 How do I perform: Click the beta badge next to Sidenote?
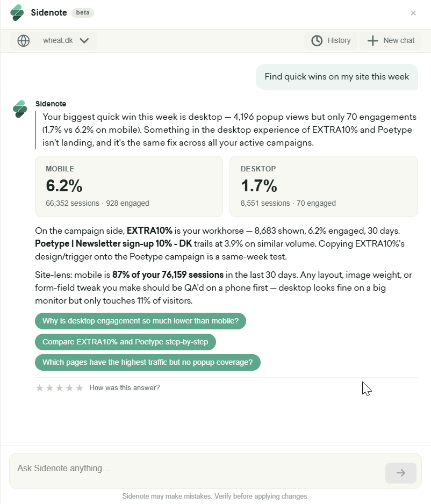tap(83, 12)
